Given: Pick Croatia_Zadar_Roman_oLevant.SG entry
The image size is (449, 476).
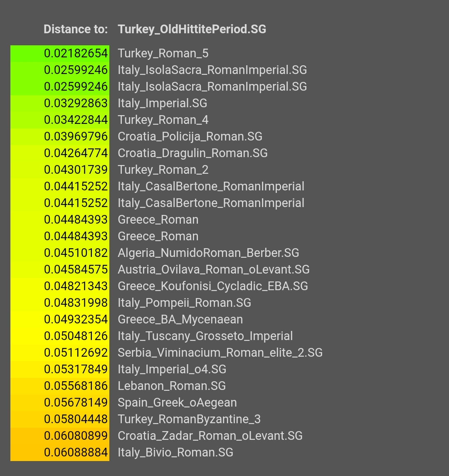Looking at the screenshot, I should 210,436.
